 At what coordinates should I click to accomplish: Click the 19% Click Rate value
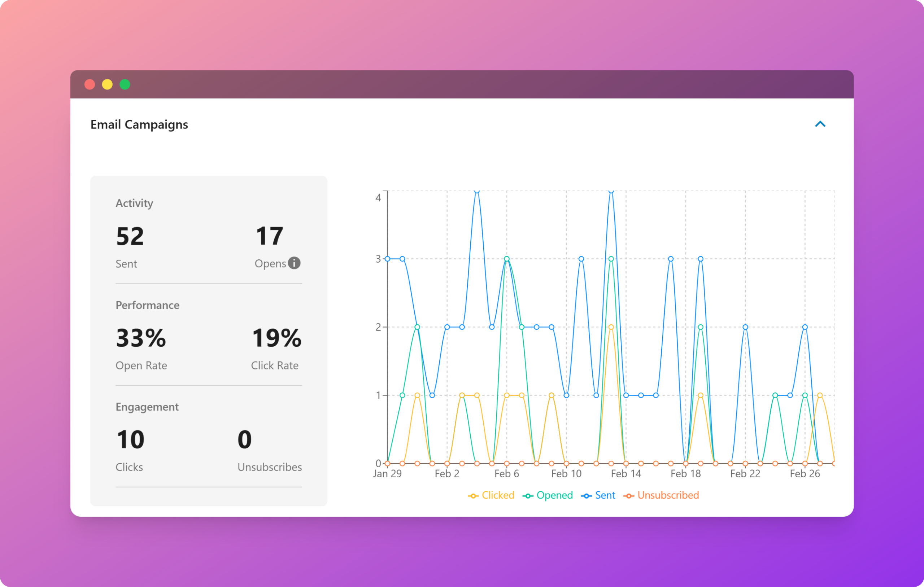coord(276,338)
